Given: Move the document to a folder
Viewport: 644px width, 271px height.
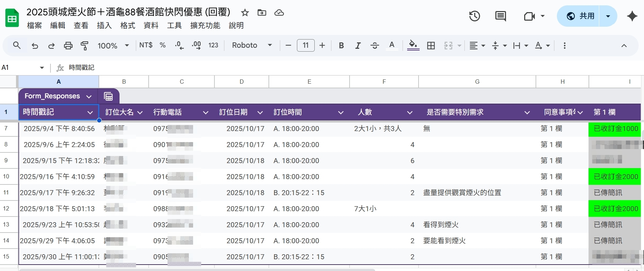Looking at the screenshot, I should pos(262,13).
